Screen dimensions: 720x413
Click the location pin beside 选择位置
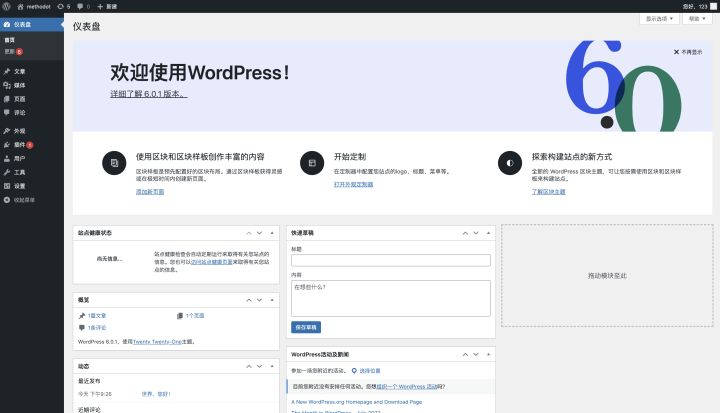point(354,371)
